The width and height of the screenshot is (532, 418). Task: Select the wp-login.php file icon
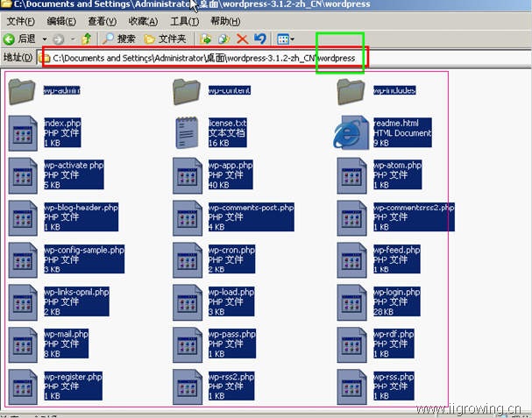tap(351, 302)
